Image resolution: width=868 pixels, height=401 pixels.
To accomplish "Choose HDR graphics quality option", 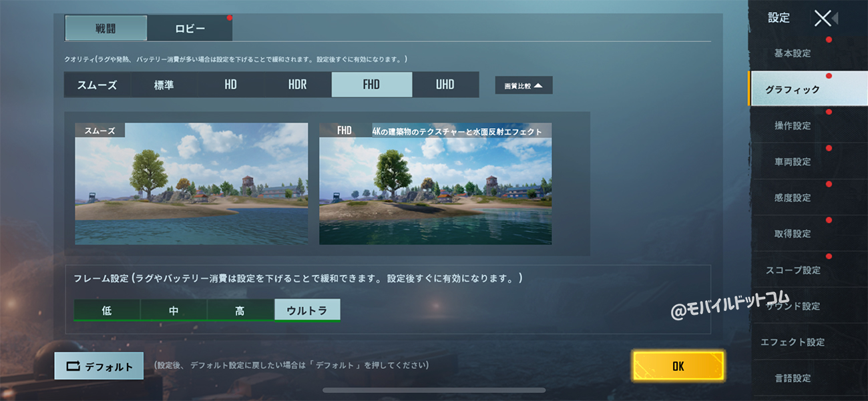I will (297, 85).
